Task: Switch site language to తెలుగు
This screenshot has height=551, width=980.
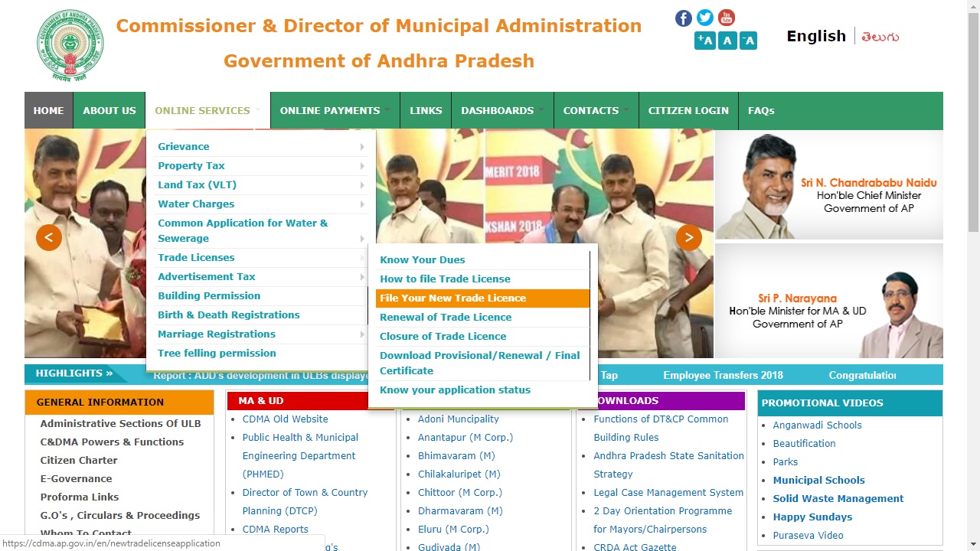Action: click(879, 36)
